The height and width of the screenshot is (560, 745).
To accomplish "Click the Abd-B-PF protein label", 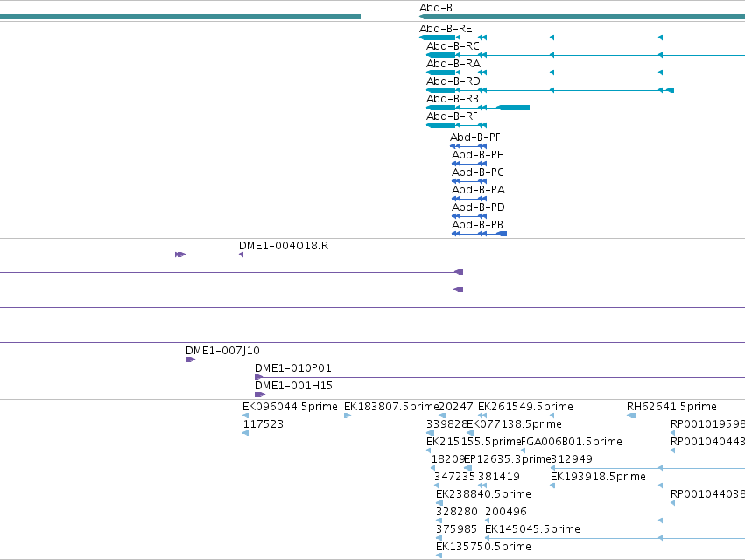I will coord(475,137).
